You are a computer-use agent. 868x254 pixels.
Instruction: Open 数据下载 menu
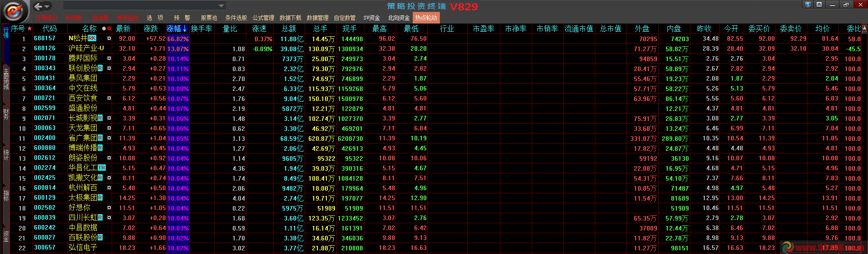290,18
